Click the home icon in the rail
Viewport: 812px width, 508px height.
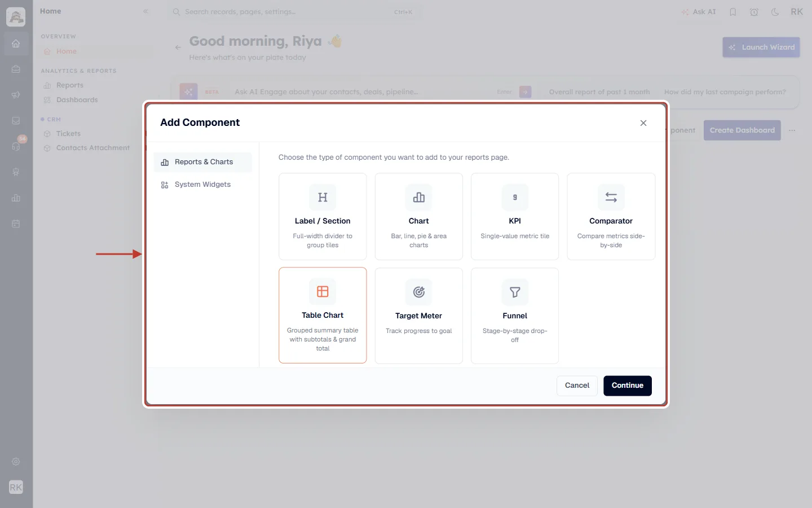[x=16, y=43]
